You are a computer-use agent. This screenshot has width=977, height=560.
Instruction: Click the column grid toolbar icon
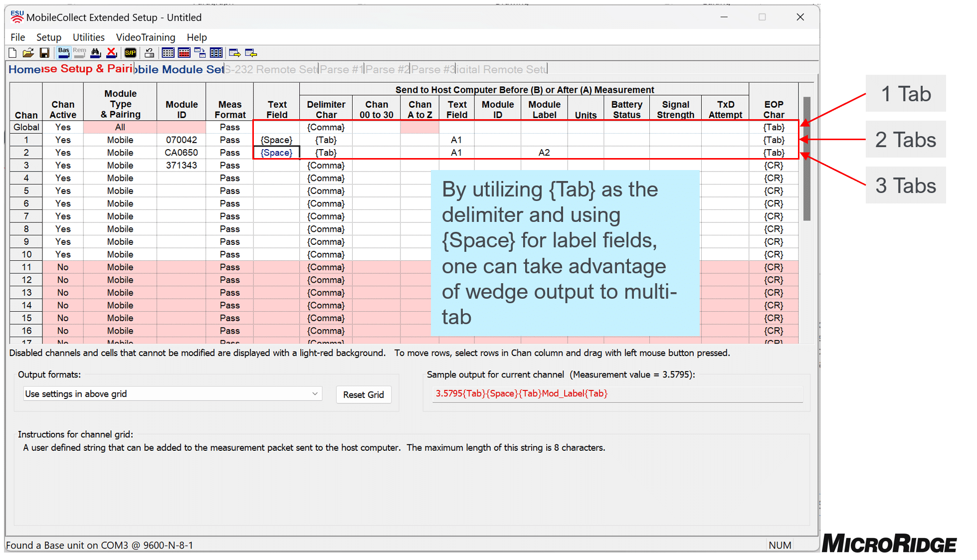pyautogui.click(x=216, y=53)
